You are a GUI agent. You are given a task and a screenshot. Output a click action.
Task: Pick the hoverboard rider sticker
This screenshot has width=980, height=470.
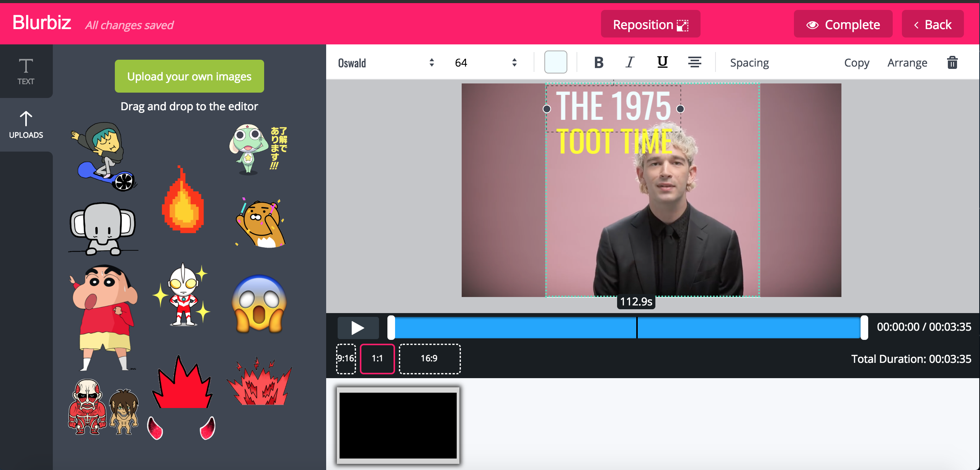coord(104,156)
